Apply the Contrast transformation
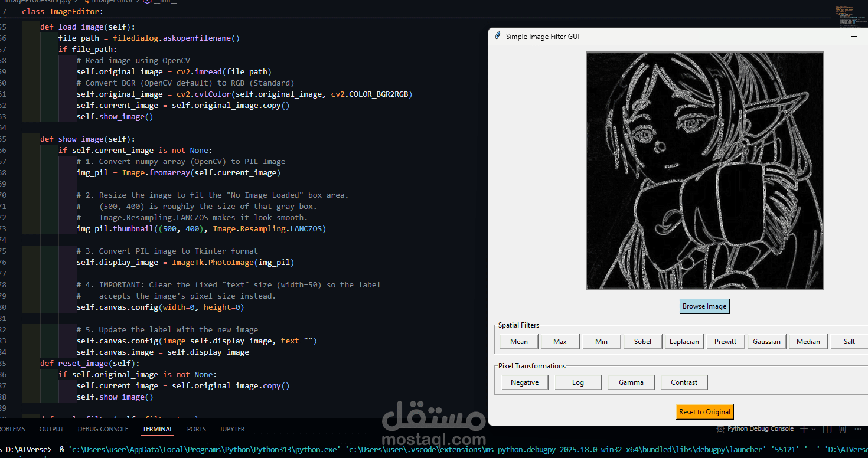The image size is (868, 458). click(x=684, y=382)
